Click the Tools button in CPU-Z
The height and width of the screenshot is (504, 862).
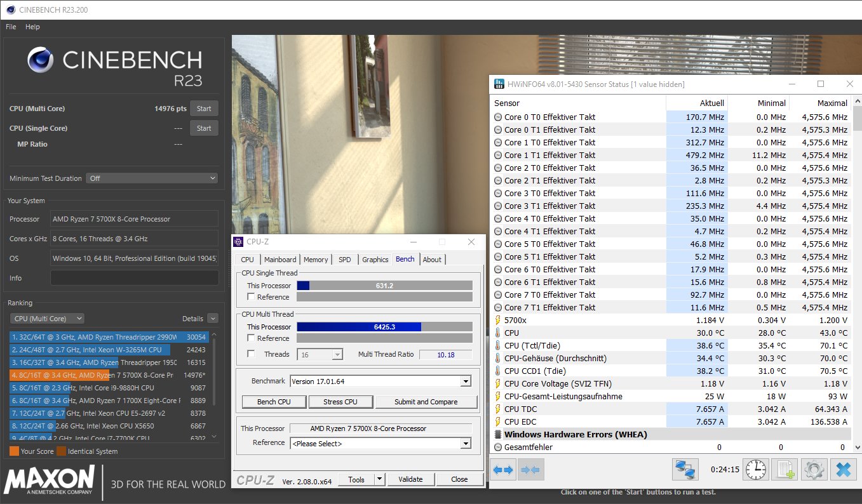tap(356, 479)
